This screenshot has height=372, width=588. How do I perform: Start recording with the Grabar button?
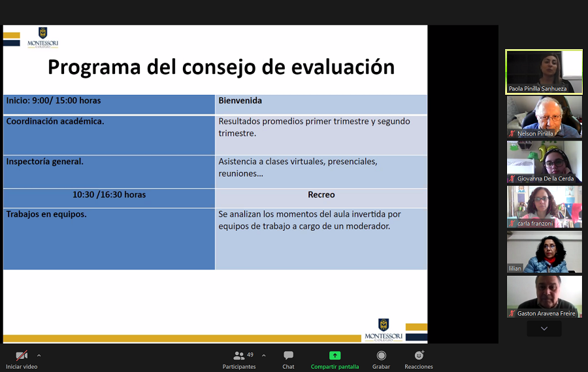pos(381,360)
